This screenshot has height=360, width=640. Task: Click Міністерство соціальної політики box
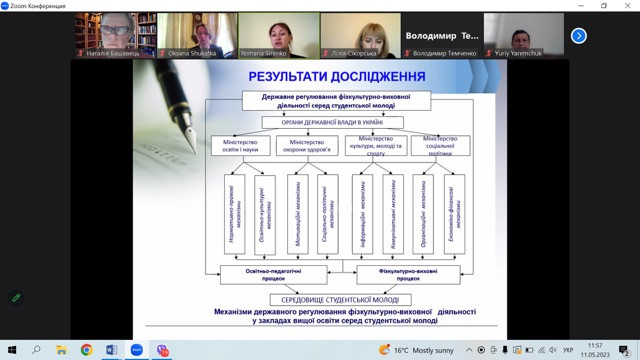(x=440, y=146)
